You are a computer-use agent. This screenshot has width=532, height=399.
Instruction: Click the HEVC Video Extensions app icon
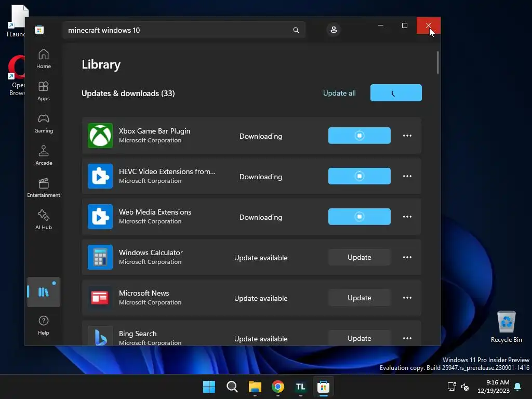point(100,176)
